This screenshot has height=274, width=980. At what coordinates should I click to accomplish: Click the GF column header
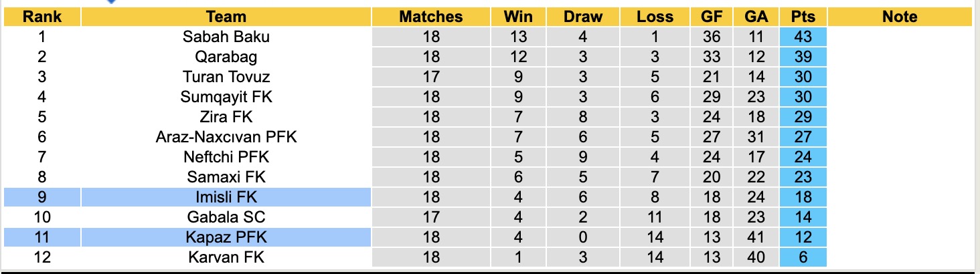[x=712, y=17]
